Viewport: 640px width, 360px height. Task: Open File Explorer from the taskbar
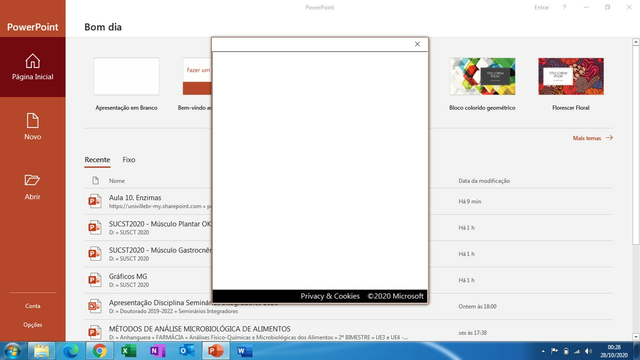point(41,351)
